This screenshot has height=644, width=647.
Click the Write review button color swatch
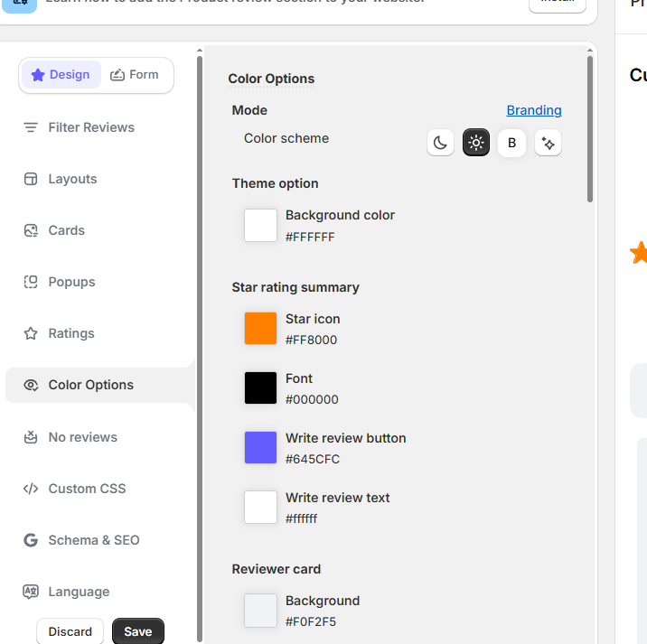pyautogui.click(x=260, y=448)
